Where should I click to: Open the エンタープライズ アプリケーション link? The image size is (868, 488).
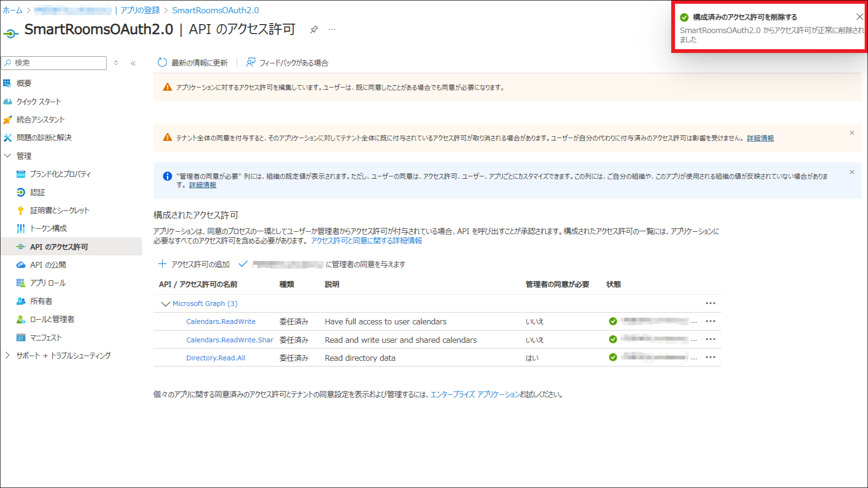click(x=474, y=394)
